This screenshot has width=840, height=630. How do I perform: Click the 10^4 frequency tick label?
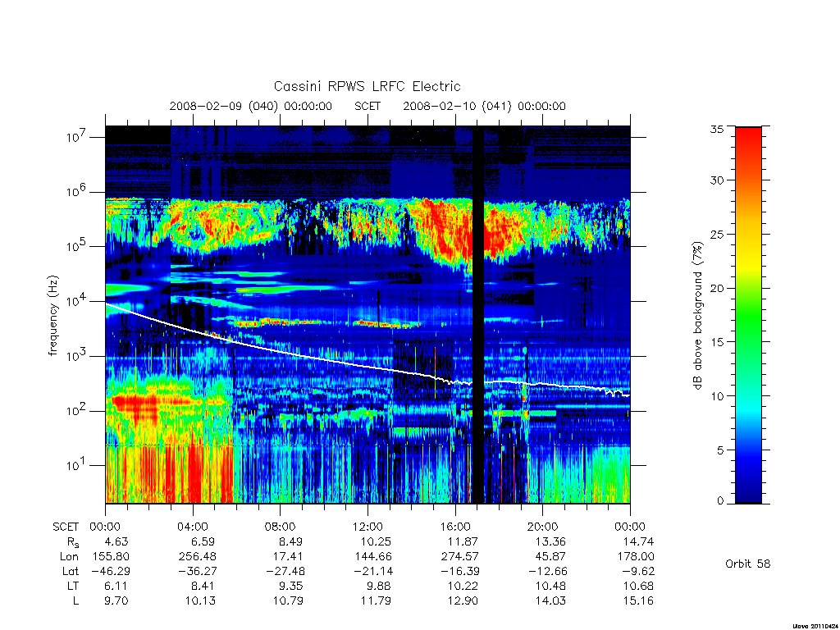(x=76, y=301)
